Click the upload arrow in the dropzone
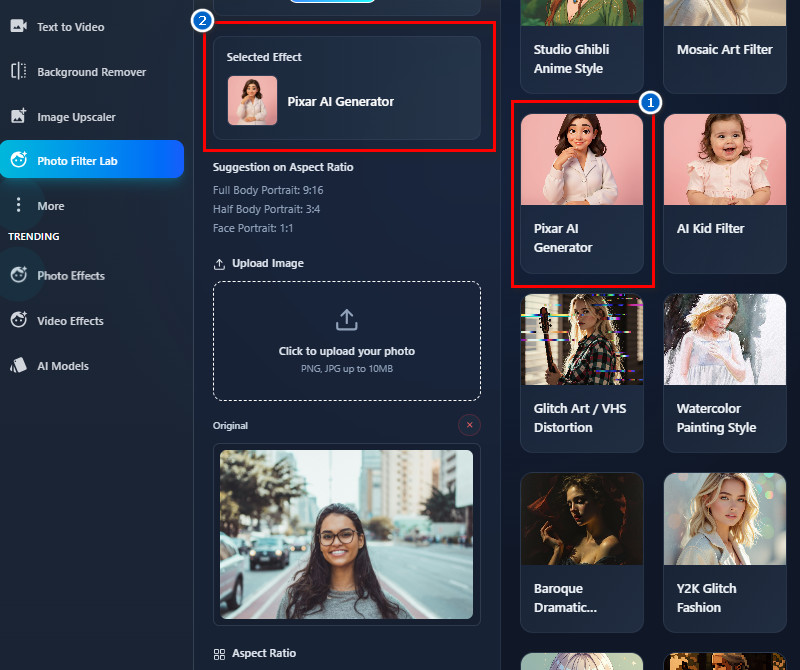Image resolution: width=800 pixels, height=670 pixels. (x=346, y=320)
